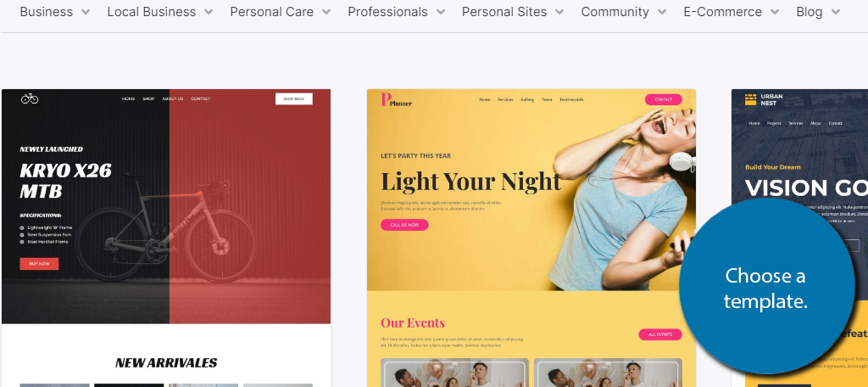Image resolution: width=868 pixels, height=387 pixels.
Task: Click the pink P Planner logo
Action: [x=396, y=100]
